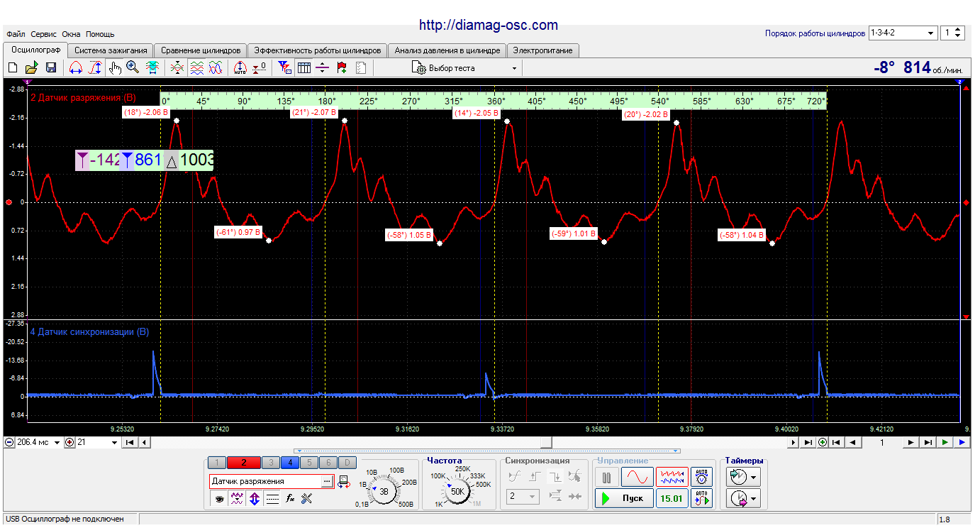Add a flag marker with red flag icon

point(342,68)
